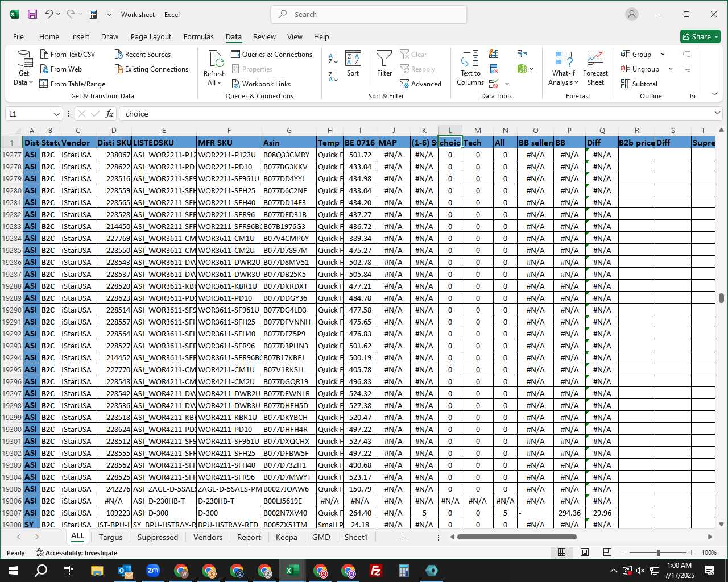The height and width of the screenshot is (582, 728).
Task: Click the Hide Detail outline icon
Action: [x=686, y=69]
